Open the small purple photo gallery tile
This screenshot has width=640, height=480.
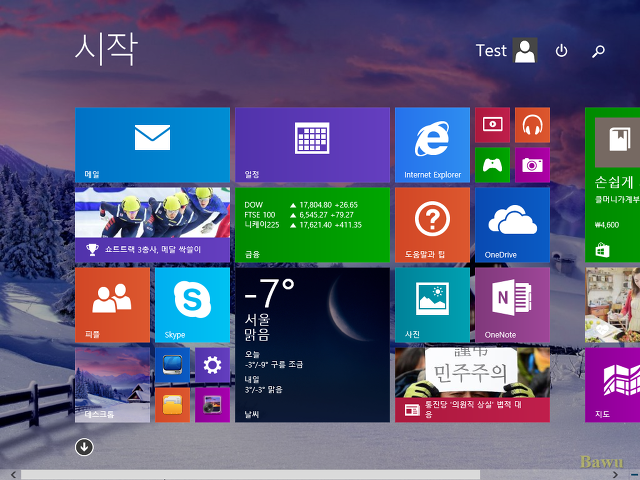212,405
